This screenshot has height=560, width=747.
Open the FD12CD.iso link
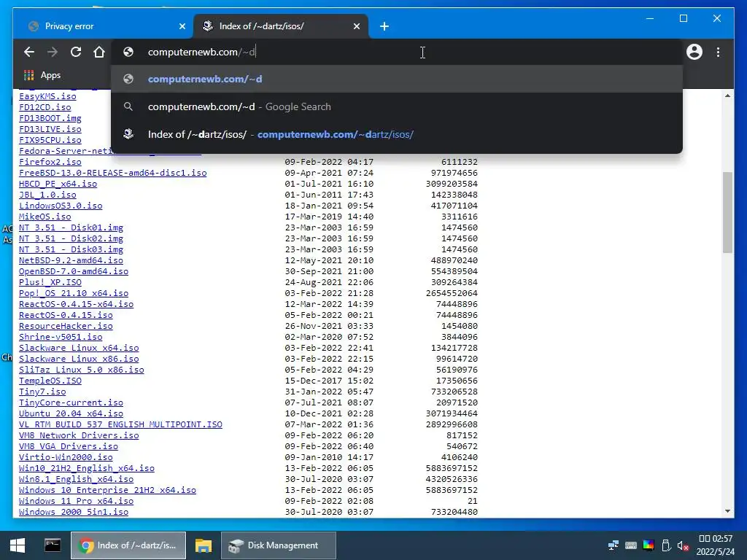[44, 107]
